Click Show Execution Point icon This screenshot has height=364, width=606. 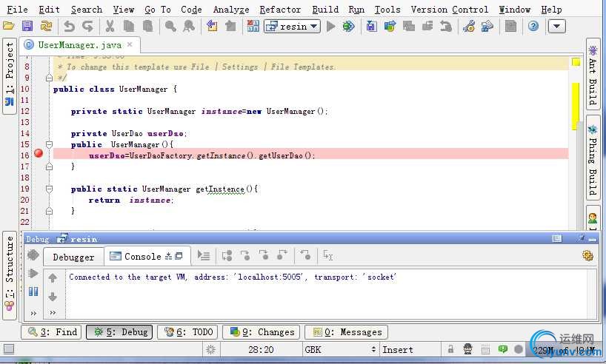[x=203, y=255]
